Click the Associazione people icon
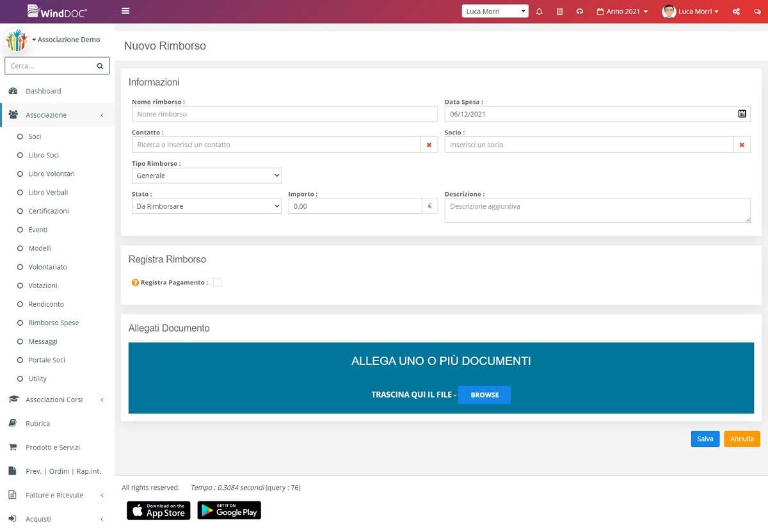Screen dimensions: 768x532 pos(13,115)
